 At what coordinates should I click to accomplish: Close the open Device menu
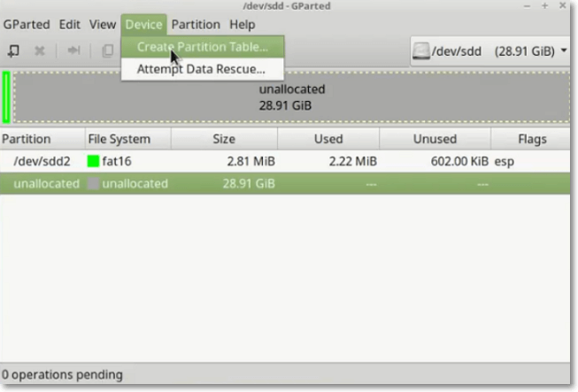coord(143,25)
